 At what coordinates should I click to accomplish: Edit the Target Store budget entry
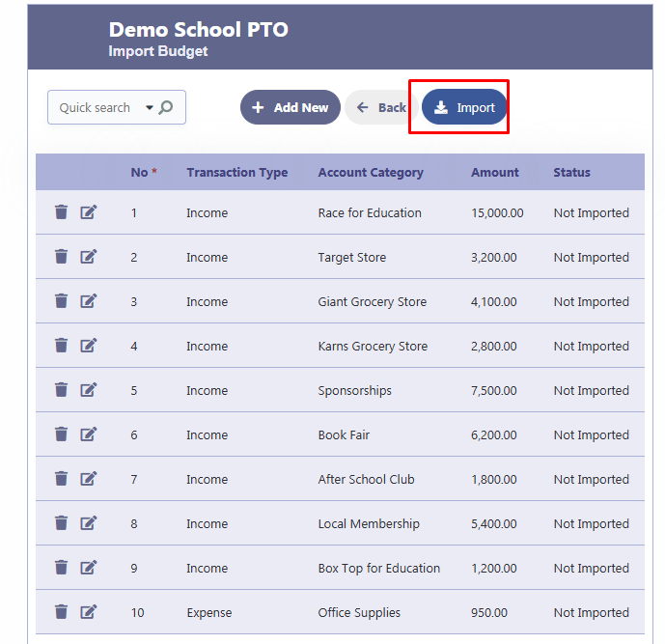(x=89, y=257)
